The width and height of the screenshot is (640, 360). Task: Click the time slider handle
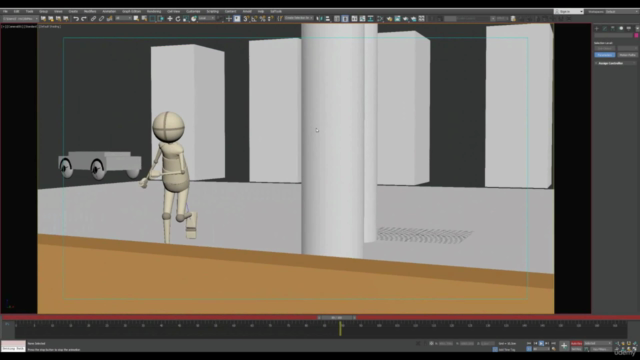point(337,318)
